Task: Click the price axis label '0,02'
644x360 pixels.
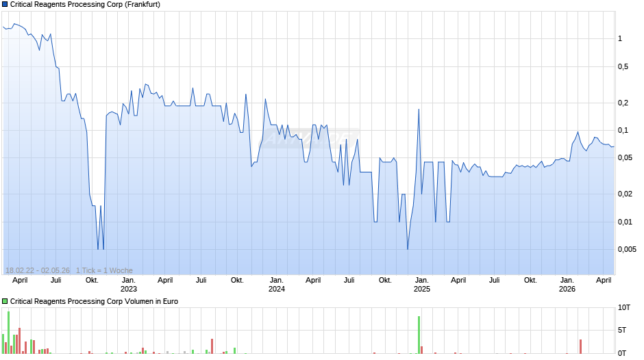Action: (x=625, y=194)
